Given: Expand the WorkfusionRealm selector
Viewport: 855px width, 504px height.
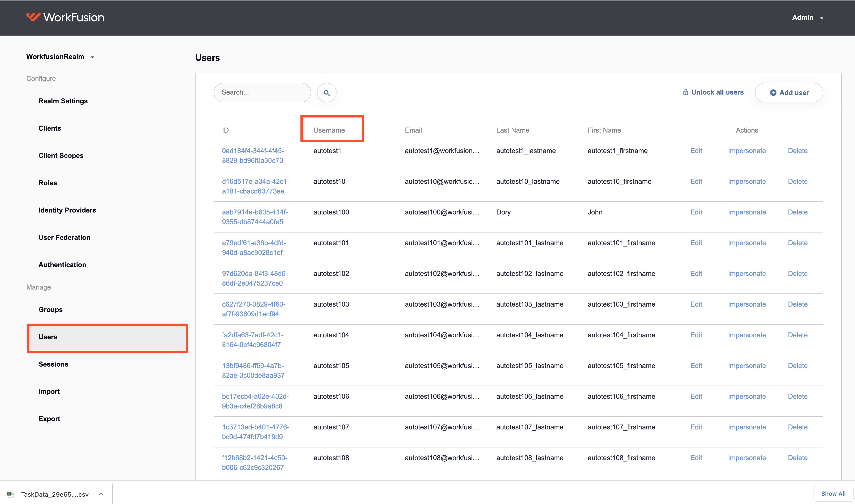Looking at the screenshot, I should (60, 57).
